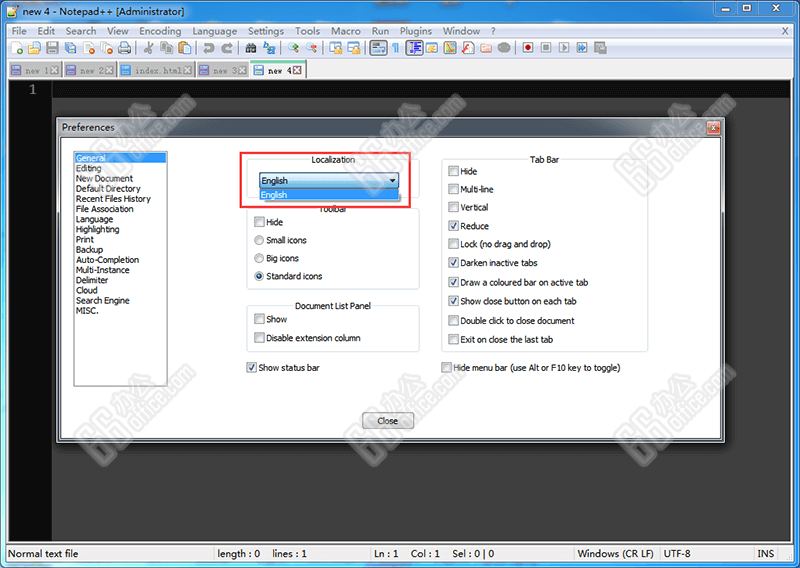Click the Start recording macro icon
The width and height of the screenshot is (800, 568).
[x=528, y=48]
